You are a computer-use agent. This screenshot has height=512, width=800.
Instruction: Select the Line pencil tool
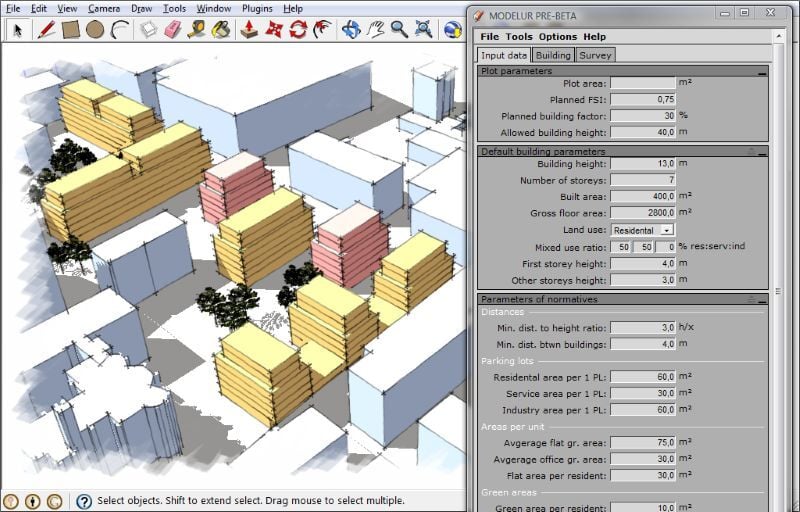(46, 29)
